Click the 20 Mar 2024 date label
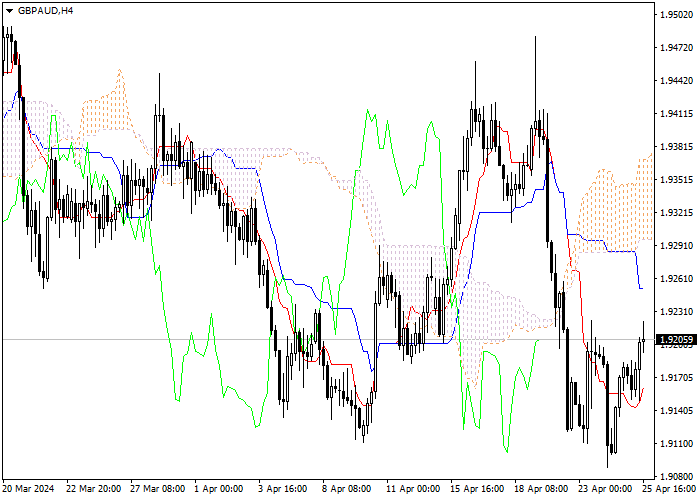The height and width of the screenshot is (500, 700). pos(29,489)
